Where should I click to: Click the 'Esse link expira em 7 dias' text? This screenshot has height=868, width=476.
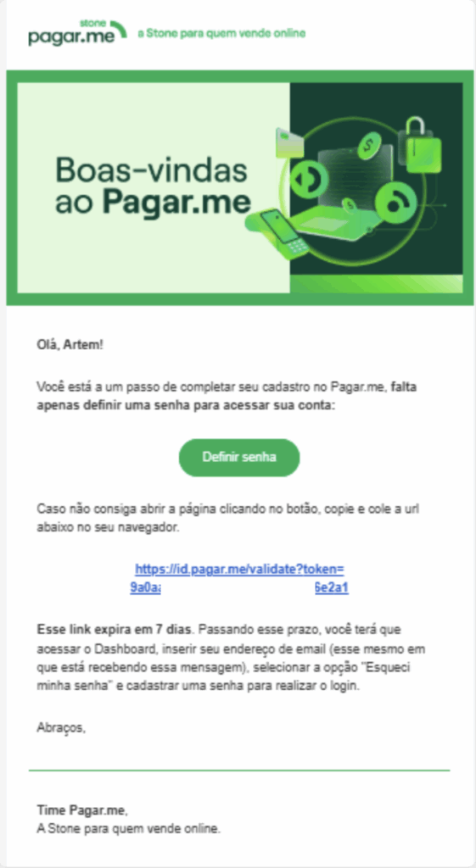[x=115, y=630]
